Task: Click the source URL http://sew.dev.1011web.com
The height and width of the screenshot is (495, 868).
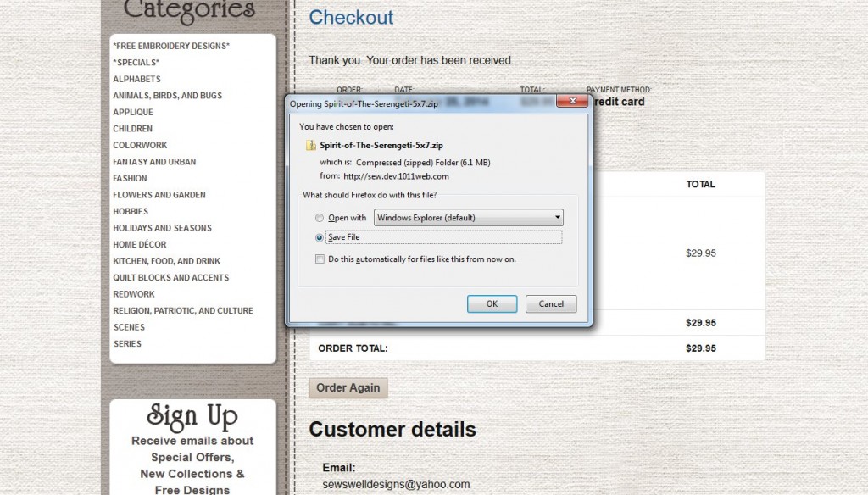Action: point(397,176)
